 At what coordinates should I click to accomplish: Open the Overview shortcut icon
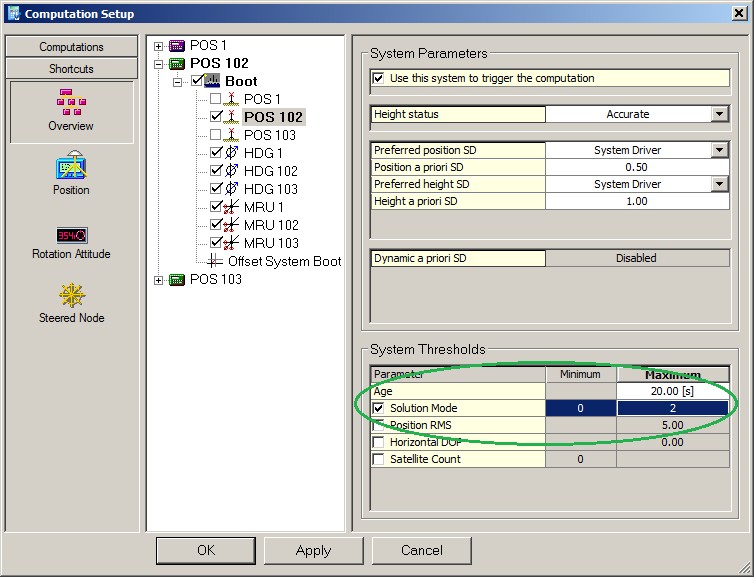(71, 101)
